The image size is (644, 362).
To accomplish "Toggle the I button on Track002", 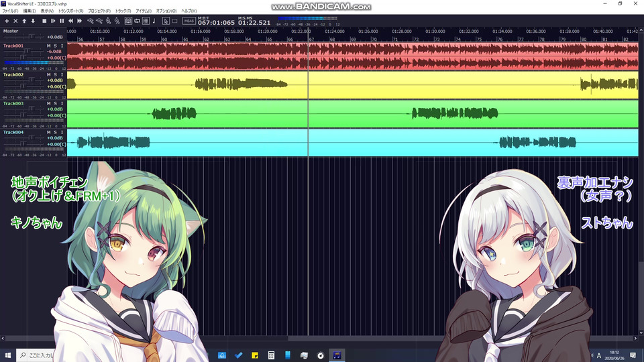I will pos(62,74).
